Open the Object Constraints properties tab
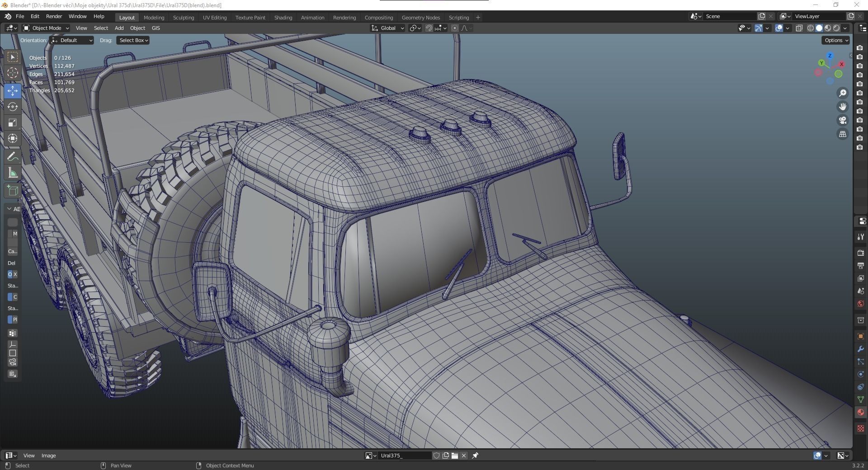868x470 pixels. point(860,387)
